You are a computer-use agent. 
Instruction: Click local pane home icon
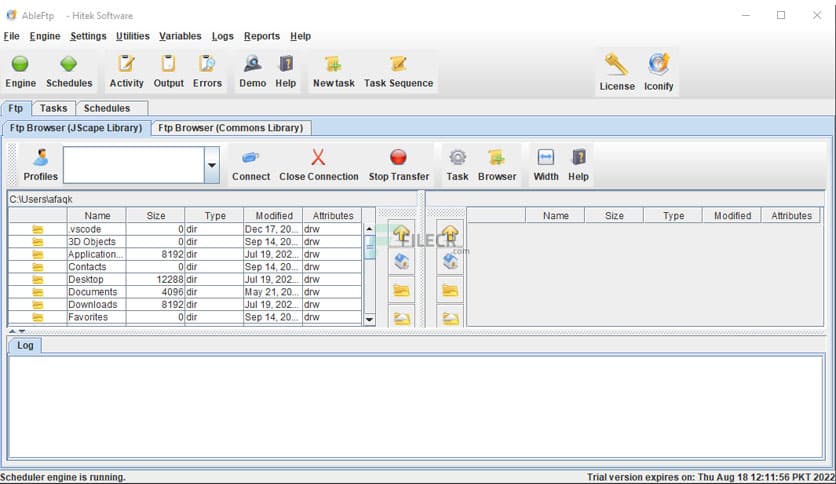tap(401, 262)
